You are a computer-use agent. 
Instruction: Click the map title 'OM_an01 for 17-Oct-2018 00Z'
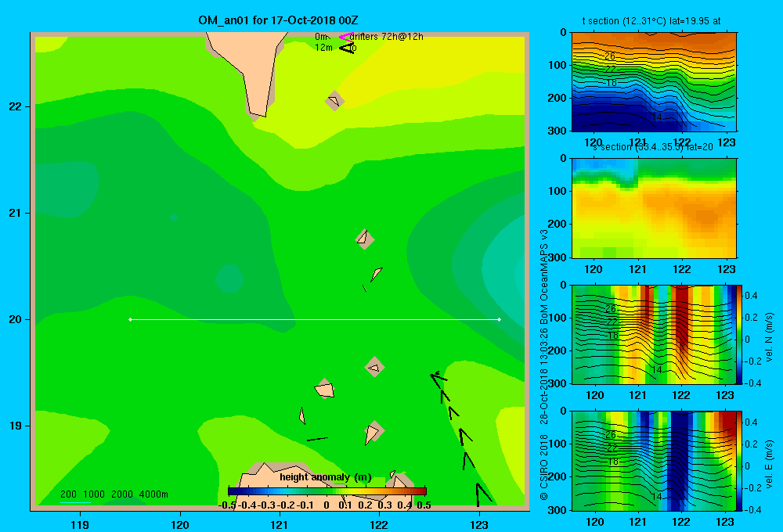(x=278, y=20)
